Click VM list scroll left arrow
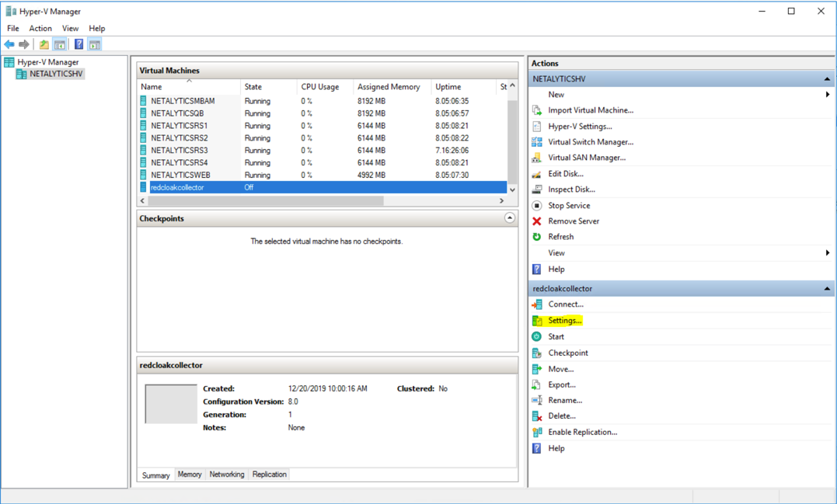The height and width of the screenshot is (504, 837). click(142, 200)
